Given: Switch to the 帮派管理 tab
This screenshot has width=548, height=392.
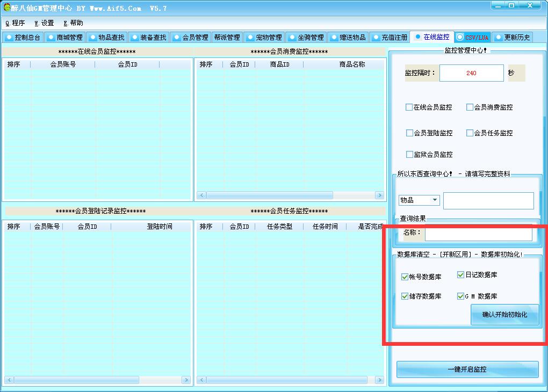Looking at the screenshot, I should (227, 38).
